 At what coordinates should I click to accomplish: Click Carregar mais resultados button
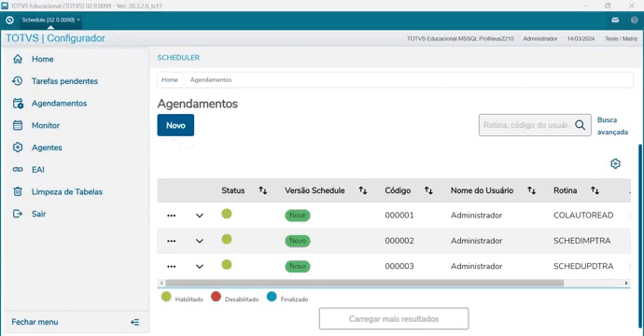[394, 319]
